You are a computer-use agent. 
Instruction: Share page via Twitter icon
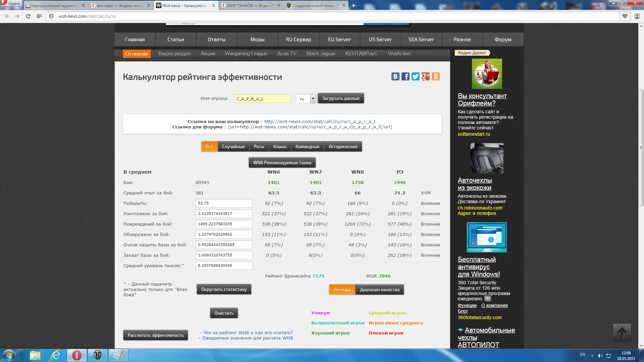(415, 77)
